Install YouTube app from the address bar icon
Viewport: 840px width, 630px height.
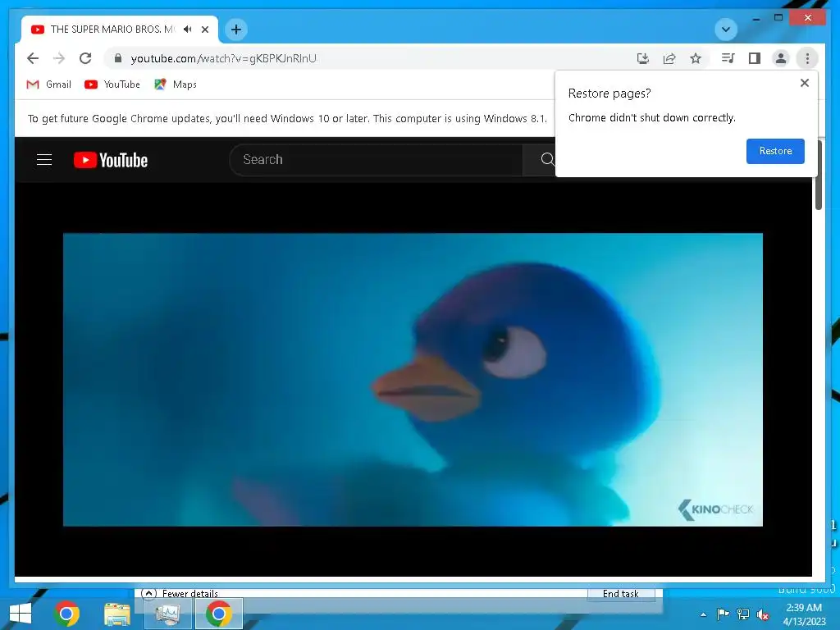[643, 58]
